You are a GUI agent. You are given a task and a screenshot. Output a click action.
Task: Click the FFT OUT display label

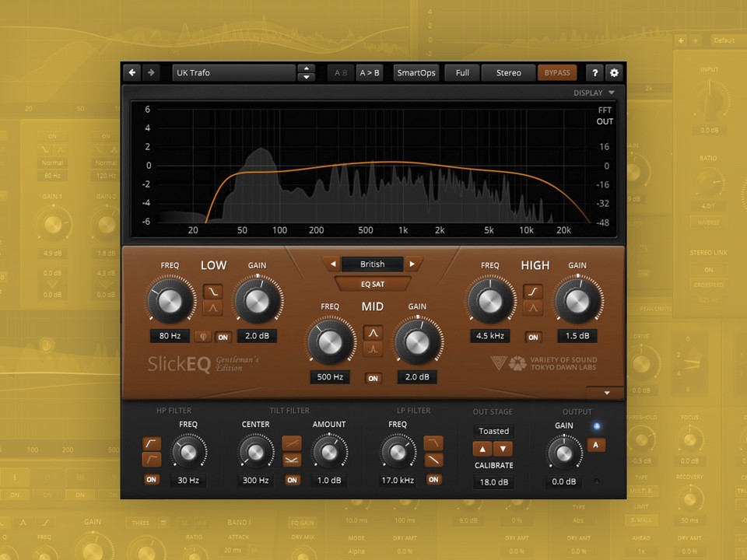[x=605, y=116]
